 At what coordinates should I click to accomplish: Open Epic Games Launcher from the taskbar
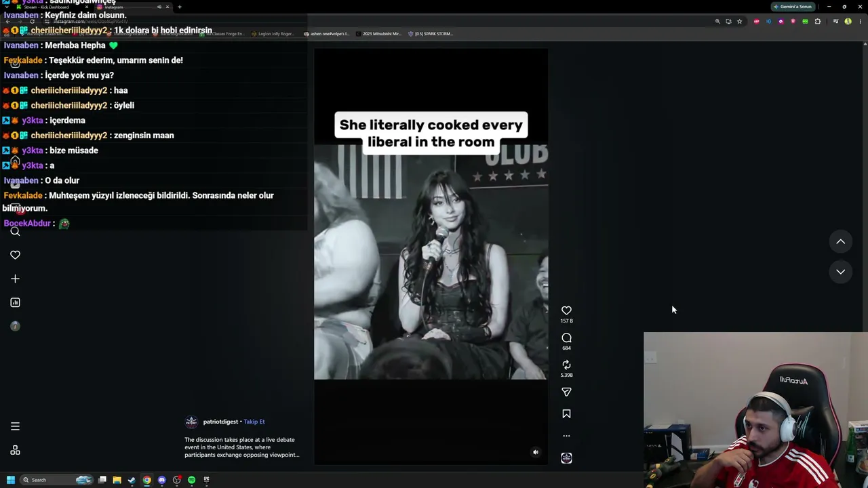pos(206,480)
